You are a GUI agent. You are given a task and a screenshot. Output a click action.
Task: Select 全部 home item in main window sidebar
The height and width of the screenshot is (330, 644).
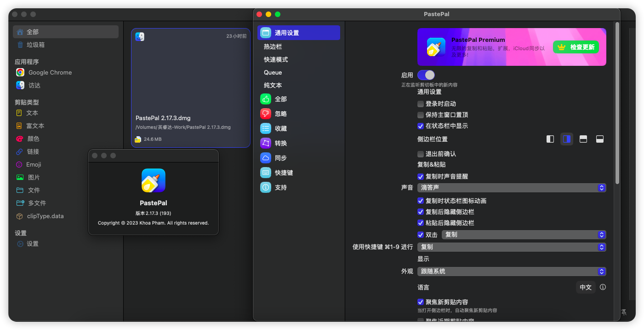point(66,32)
